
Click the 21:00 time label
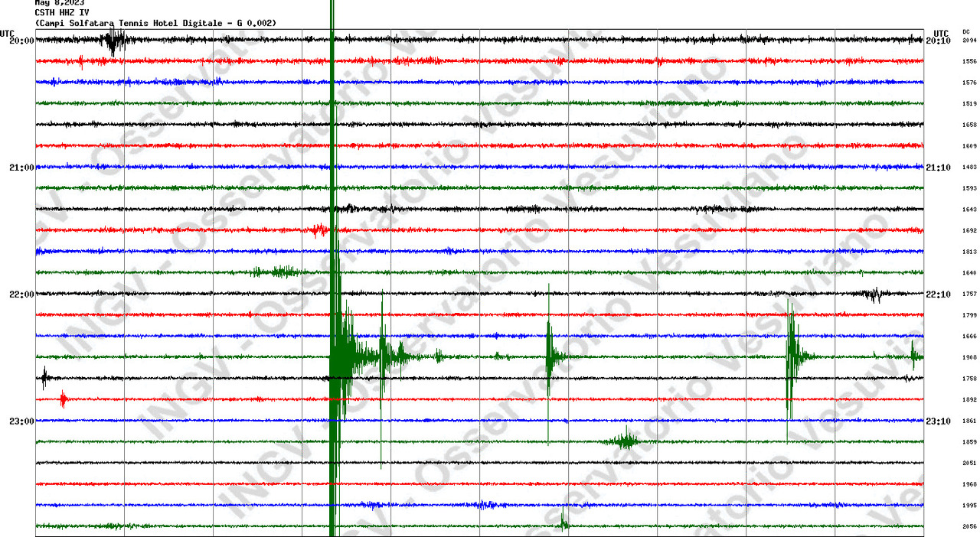(x=21, y=168)
